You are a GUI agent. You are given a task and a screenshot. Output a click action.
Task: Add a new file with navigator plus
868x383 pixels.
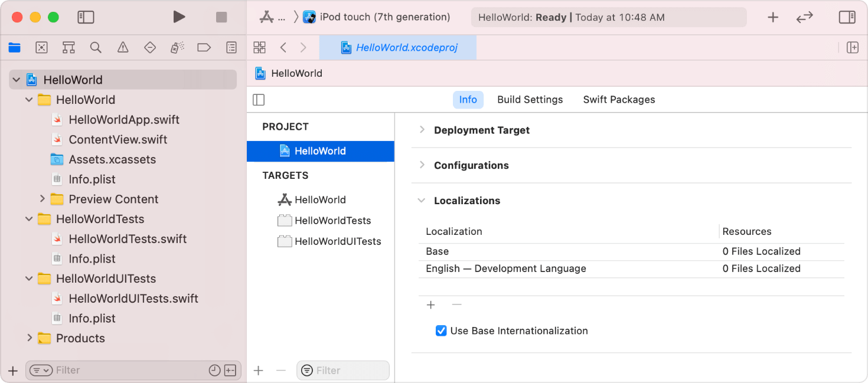13,371
